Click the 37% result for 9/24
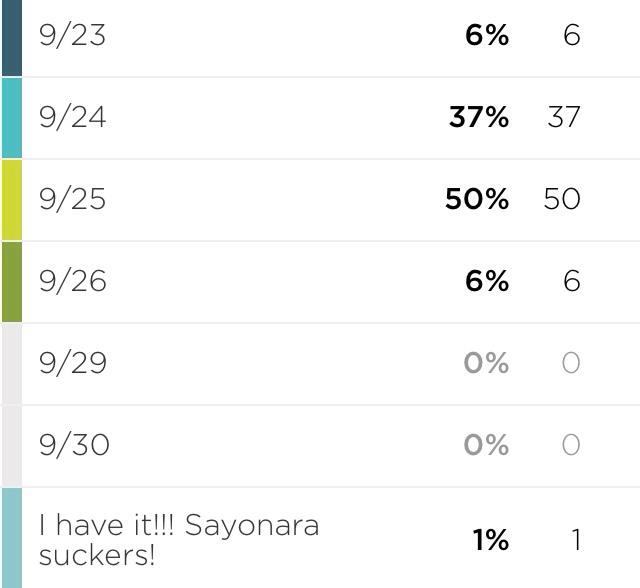The width and height of the screenshot is (640, 588). 479,117
